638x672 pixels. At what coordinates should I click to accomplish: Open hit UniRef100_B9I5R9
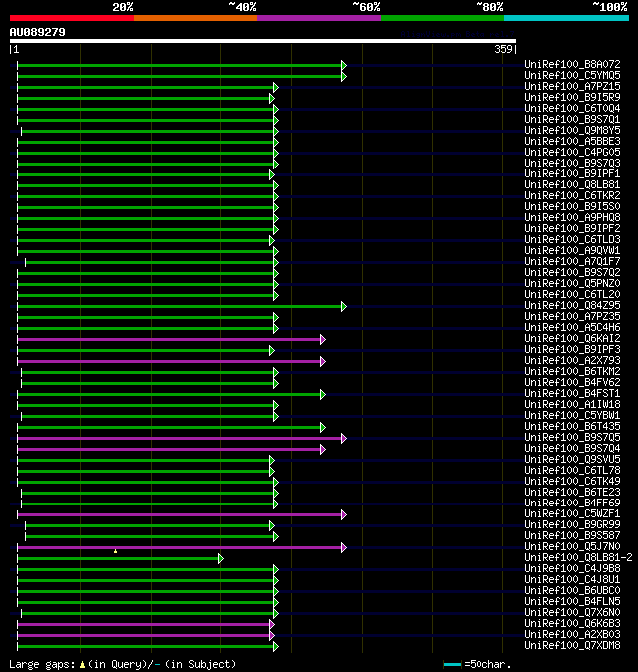tap(572, 97)
